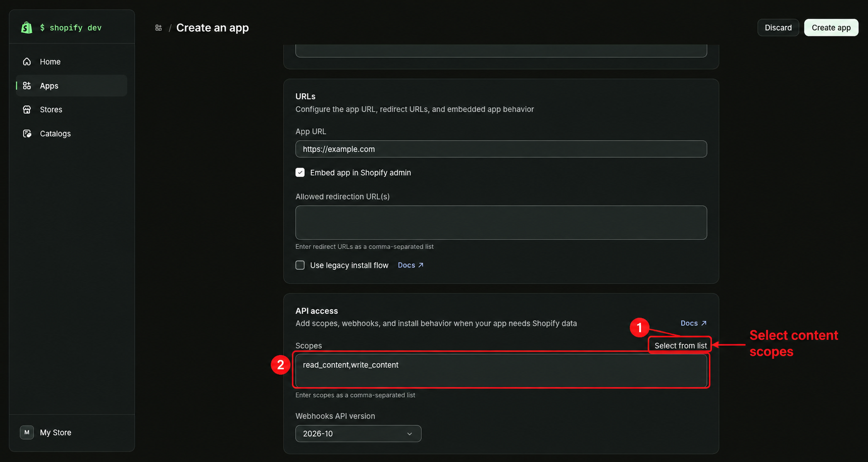Click the Scopes text area

click(x=501, y=371)
